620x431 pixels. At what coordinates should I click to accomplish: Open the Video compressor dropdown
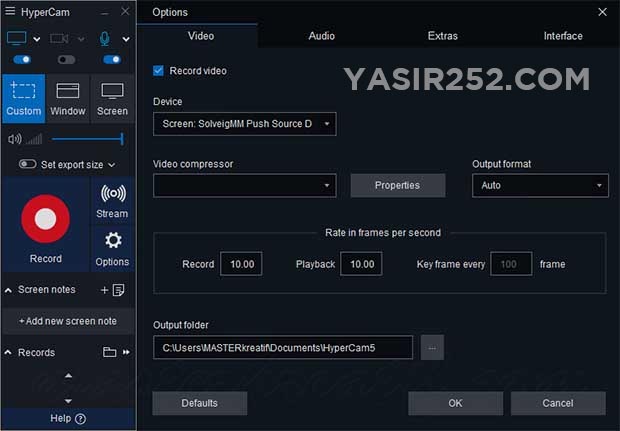point(245,185)
